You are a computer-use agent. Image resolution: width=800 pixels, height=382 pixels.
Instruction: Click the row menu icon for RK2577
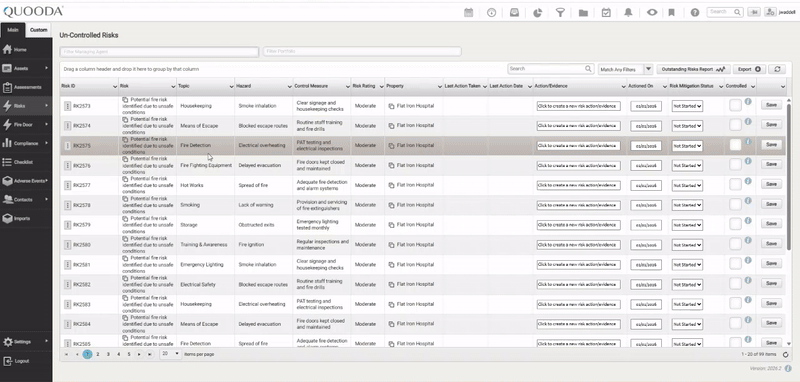click(x=67, y=185)
